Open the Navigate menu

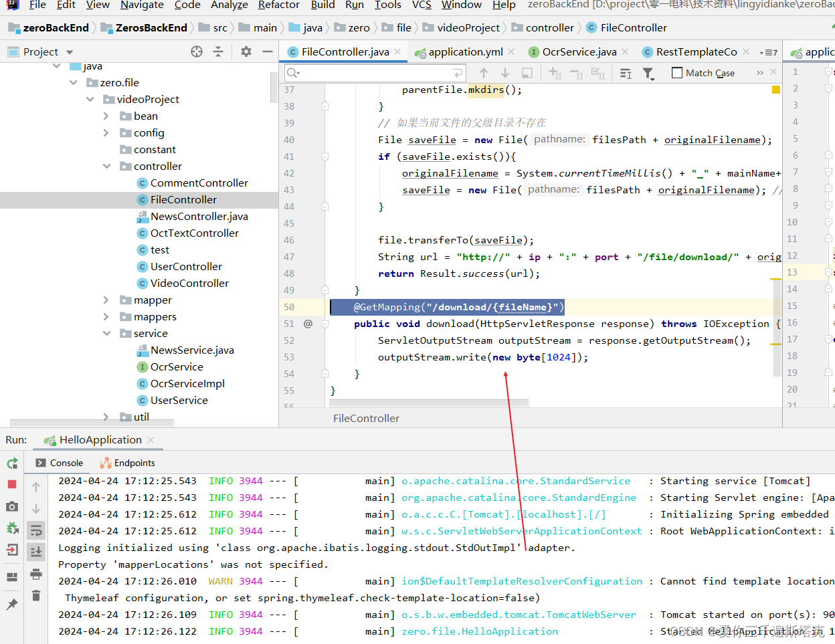tap(142, 5)
